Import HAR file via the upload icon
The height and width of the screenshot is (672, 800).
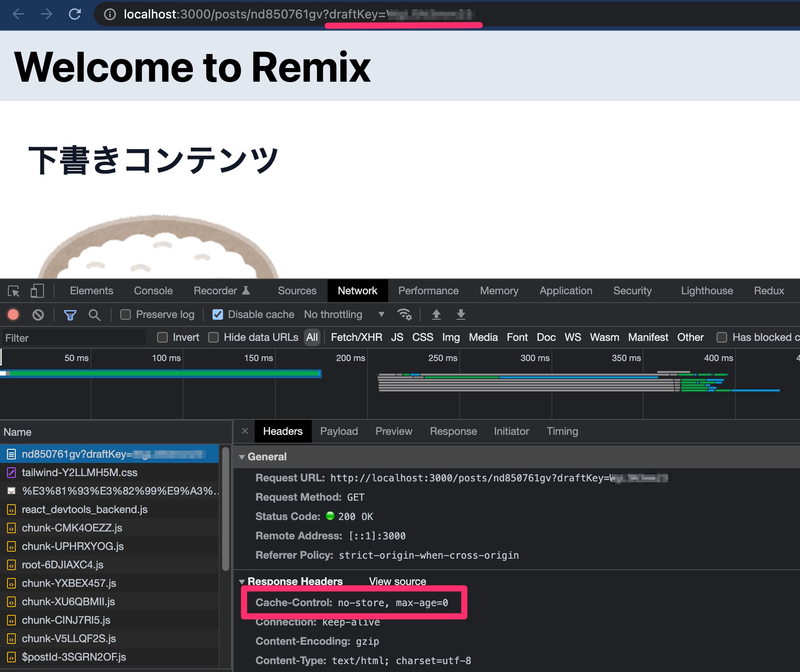pos(436,314)
